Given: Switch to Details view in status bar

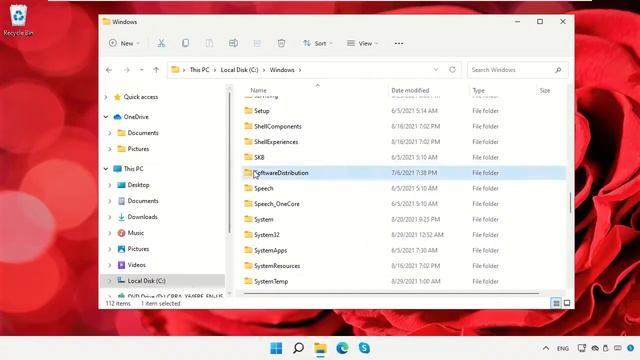Looking at the screenshot, I should click(556, 303).
